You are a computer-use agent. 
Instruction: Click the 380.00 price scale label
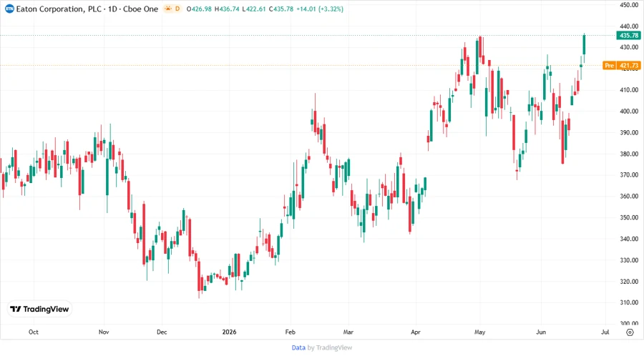629,154
